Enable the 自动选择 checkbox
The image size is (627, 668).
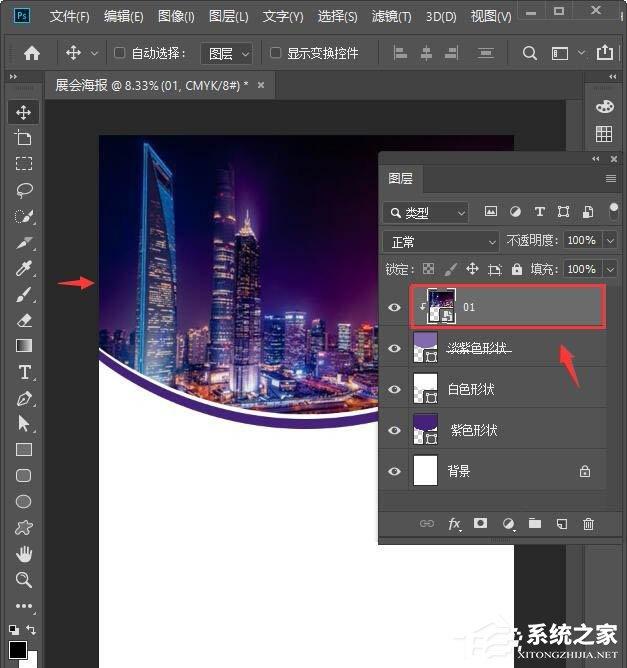point(119,53)
